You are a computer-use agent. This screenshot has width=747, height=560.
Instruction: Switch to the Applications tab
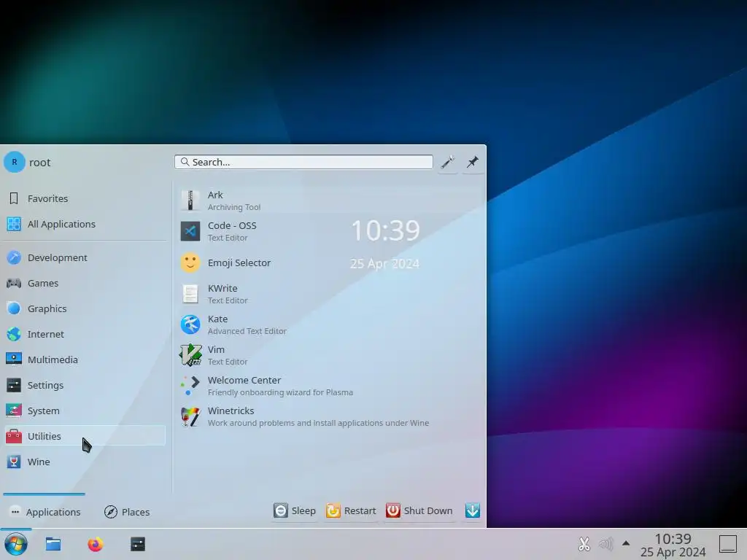[44, 512]
